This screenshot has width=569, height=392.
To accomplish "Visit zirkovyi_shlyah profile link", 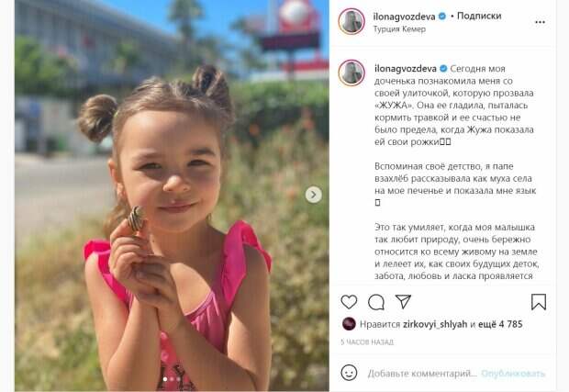I will tap(435, 324).
